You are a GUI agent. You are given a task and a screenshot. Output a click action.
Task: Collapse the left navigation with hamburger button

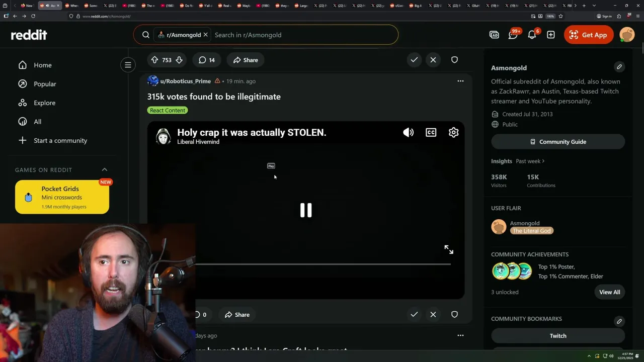tap(128, 65)
